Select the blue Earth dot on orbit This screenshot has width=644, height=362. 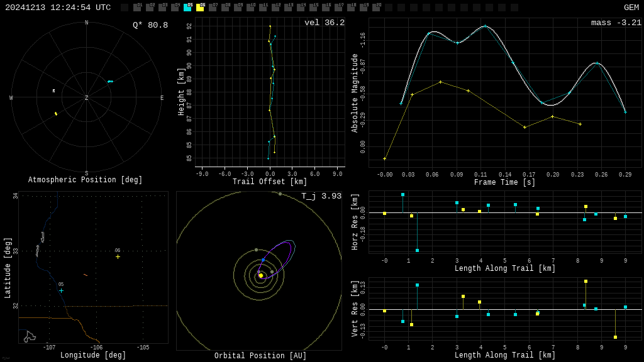point(263,260)
